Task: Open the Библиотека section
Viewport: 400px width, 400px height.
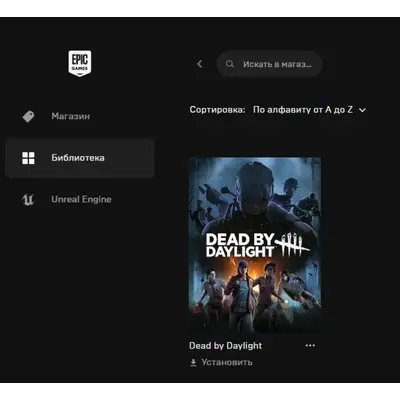Action: click(x=80, y=158)
